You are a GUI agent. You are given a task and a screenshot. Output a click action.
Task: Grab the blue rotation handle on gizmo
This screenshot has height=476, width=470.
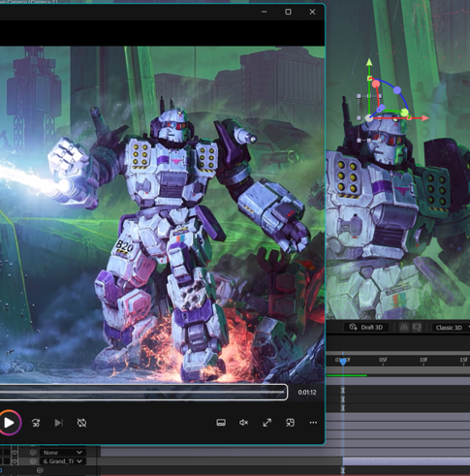click(397, 90)
